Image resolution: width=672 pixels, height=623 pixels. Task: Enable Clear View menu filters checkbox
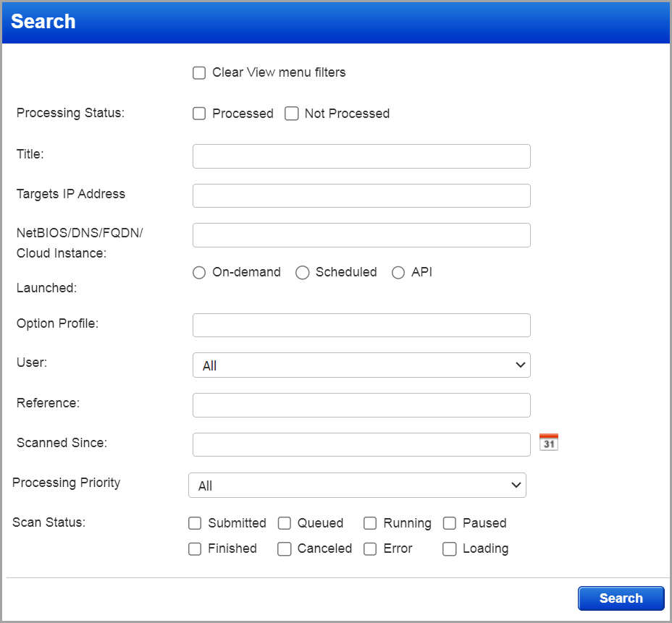[x=199, y=72]
